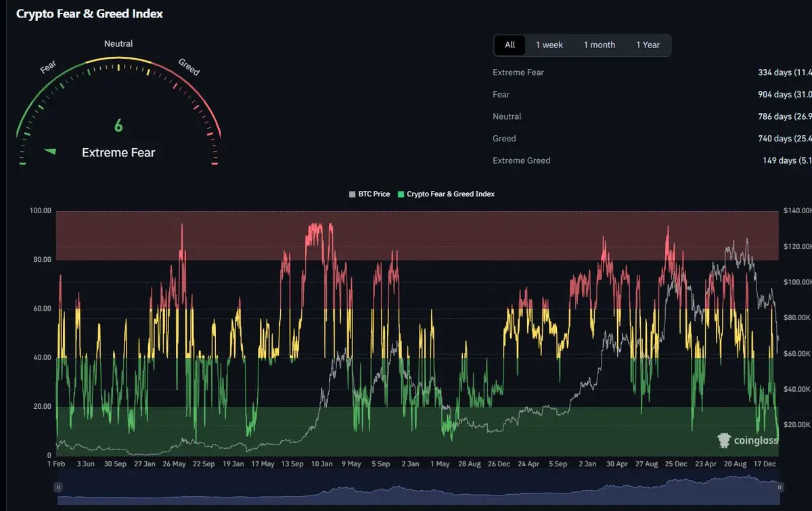Switch to the 1 week tab

pyautogui.click(x=549, y=45)
